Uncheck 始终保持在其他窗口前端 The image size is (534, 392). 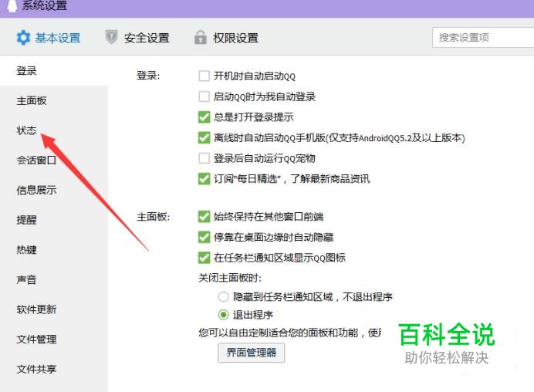[x=204, y=217]
